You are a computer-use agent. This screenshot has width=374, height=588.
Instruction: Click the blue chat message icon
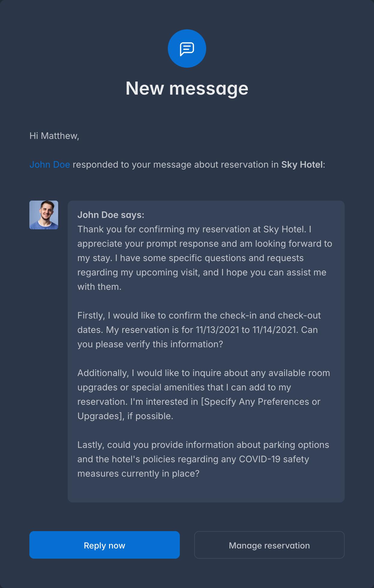point(187,49)
